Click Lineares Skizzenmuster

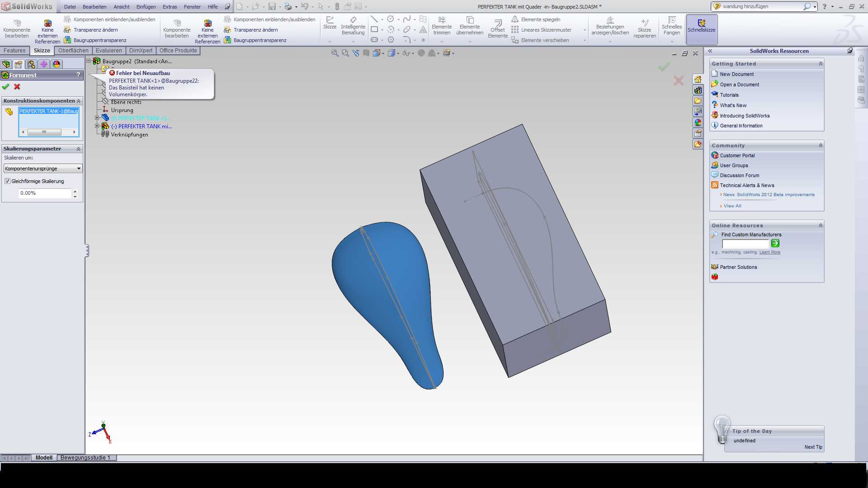click(541, 30)
